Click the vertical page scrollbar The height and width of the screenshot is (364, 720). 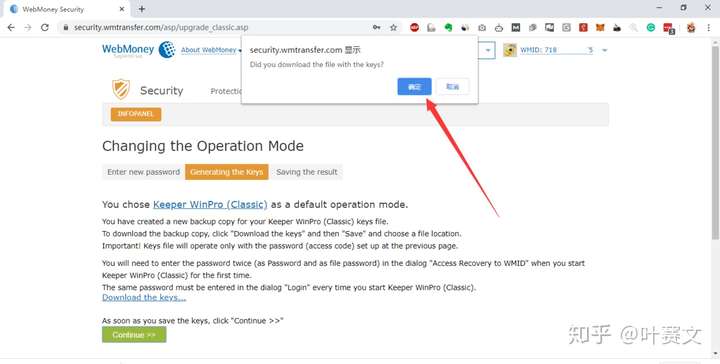point(715,142)
